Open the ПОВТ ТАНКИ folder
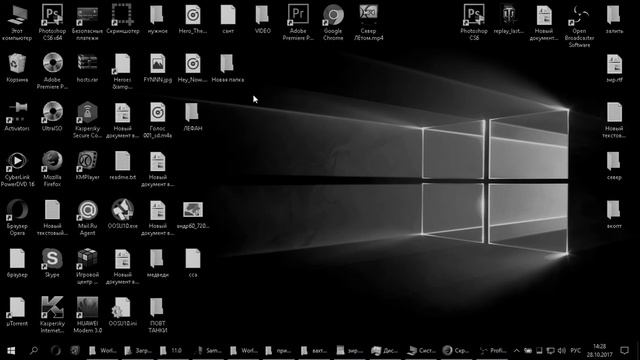Viewport: 640px width, 360px height. pyautogui.click(x=158, y=315)
